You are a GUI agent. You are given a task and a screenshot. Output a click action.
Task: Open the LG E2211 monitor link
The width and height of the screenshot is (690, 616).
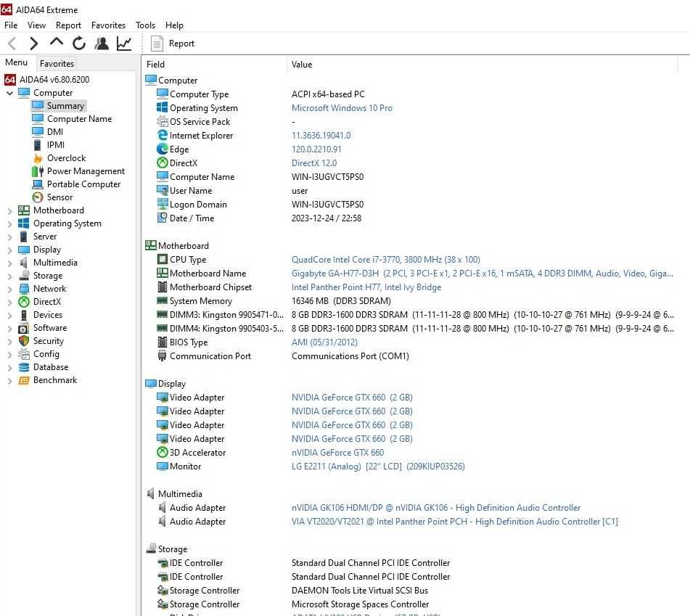pos(378,467)
